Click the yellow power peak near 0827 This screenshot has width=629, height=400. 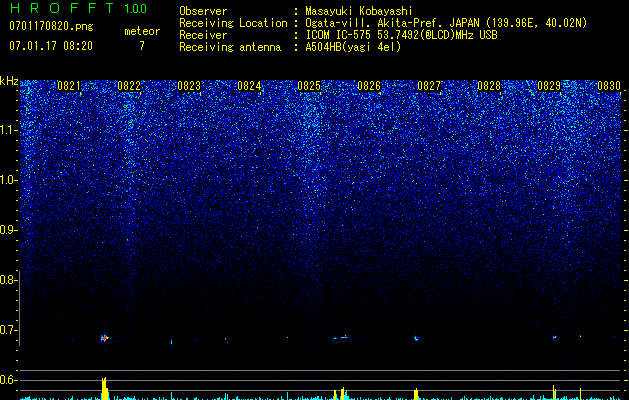pyautogui.click(x=416, y=394)
